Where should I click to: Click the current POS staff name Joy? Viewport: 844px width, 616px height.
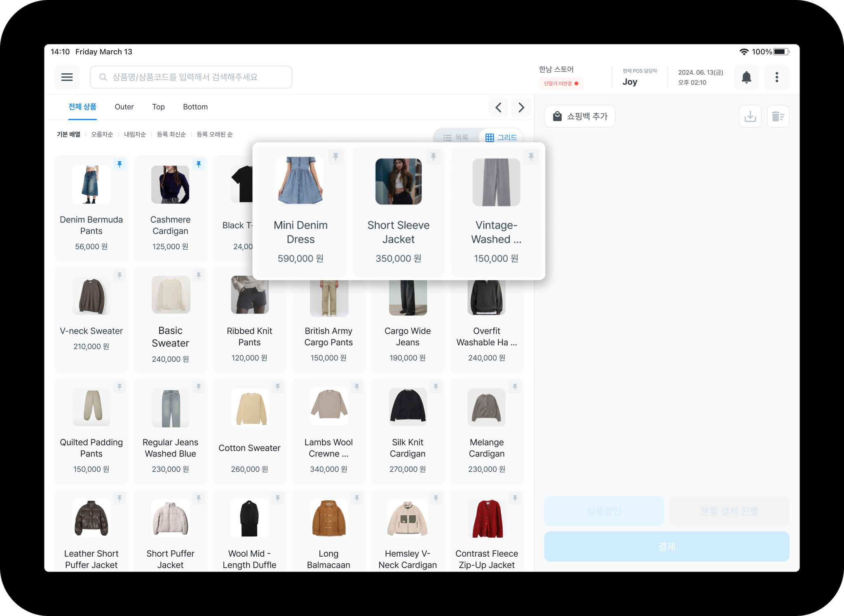point(630,82)
